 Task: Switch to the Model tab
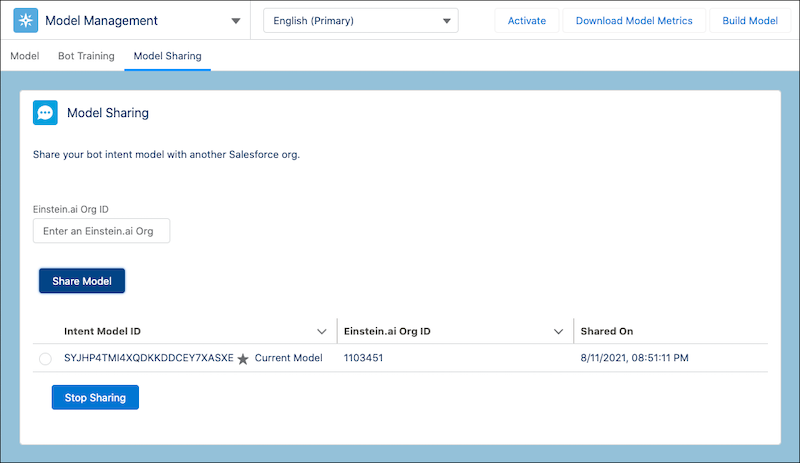coord(24,56)
